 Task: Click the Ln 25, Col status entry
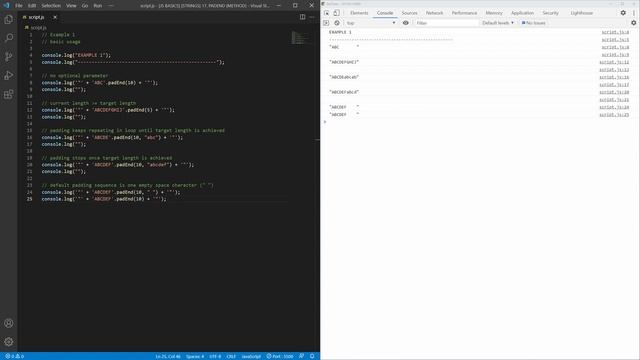(x=168, y=356)
